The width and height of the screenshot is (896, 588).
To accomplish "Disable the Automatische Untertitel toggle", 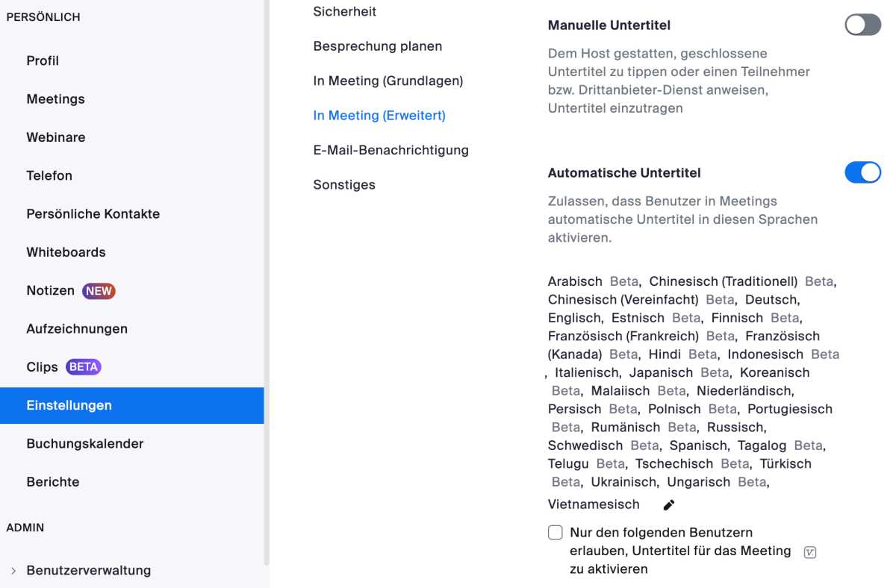I will click(863, 173).
